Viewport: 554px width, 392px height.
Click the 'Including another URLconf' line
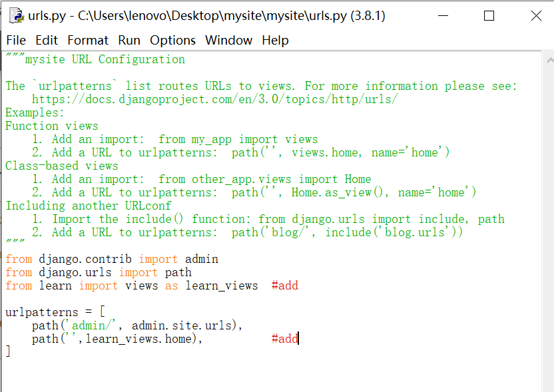[x=89, y=206]
